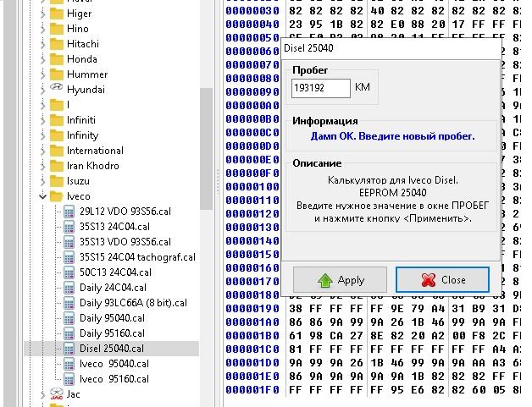
Task: Click the Дамп ОК information message
Action: (x=392, y=136)
